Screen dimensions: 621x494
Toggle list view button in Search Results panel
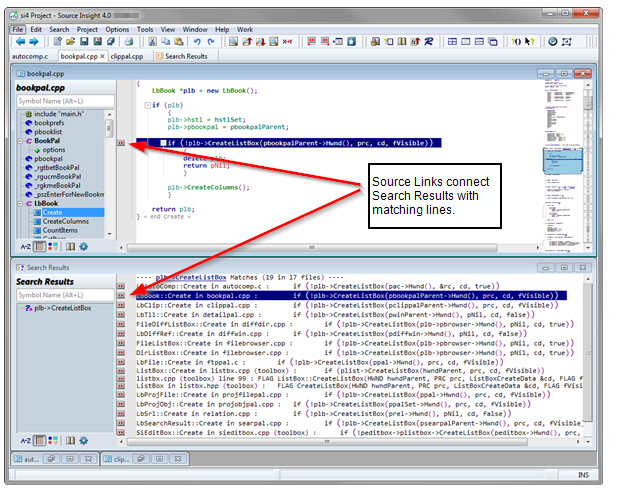point(40,441)
